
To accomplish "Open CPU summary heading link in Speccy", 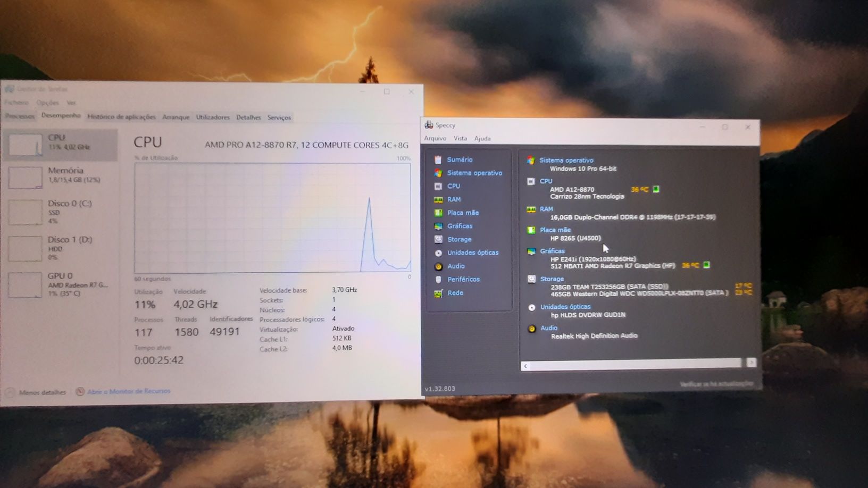I will pos(546,181).
